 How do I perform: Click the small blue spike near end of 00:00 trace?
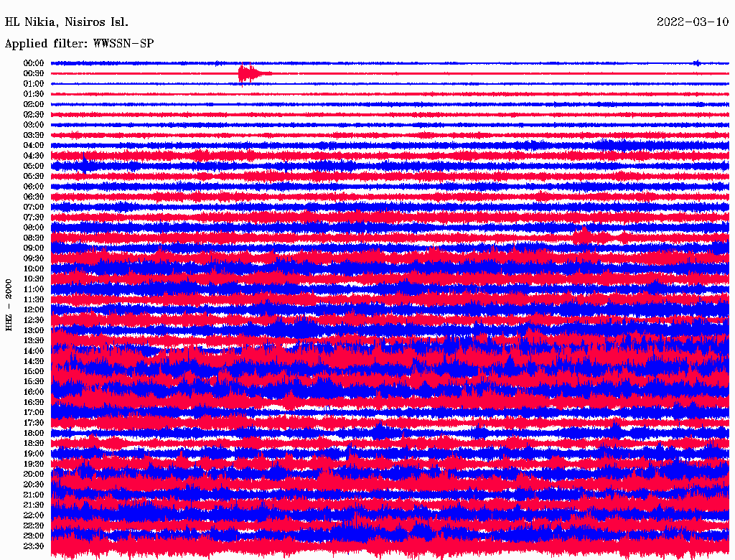[x=697, y=63]
